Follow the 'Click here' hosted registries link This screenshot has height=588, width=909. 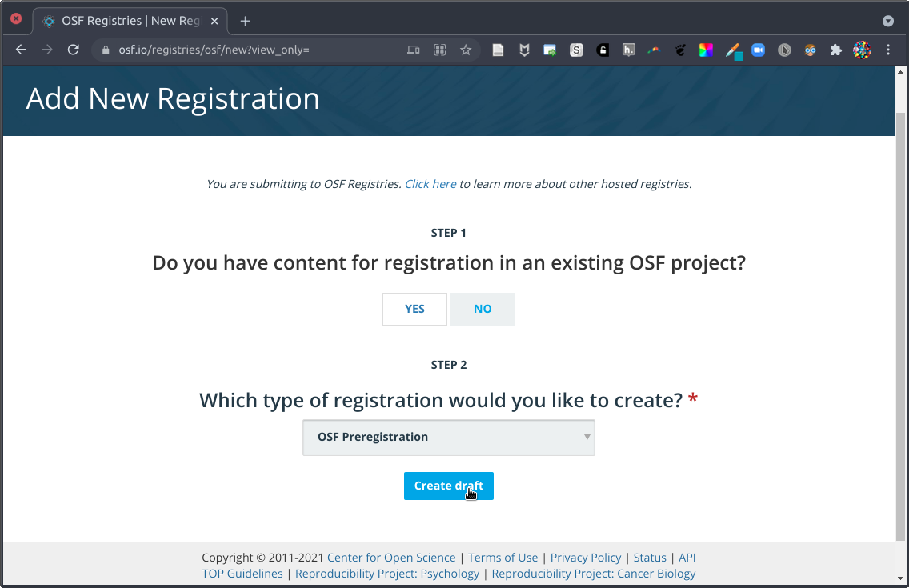430,184
